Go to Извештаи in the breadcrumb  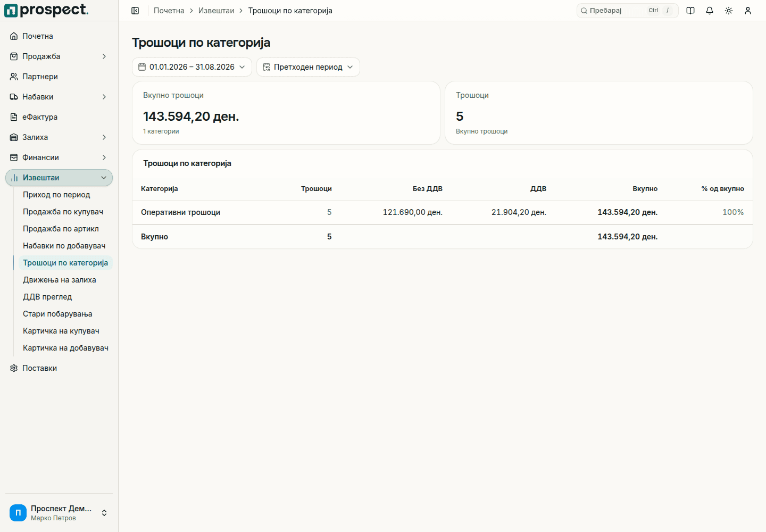coord(216,11)
